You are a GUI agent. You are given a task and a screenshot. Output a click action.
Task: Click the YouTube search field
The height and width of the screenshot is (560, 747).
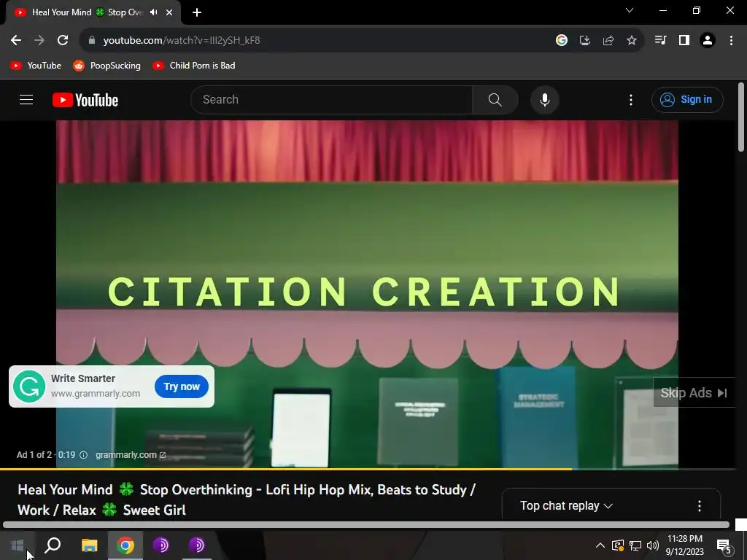pos(332,100)
